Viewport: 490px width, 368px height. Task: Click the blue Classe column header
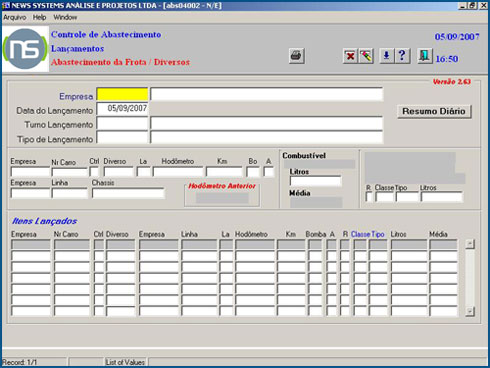[x=361, y=234]
